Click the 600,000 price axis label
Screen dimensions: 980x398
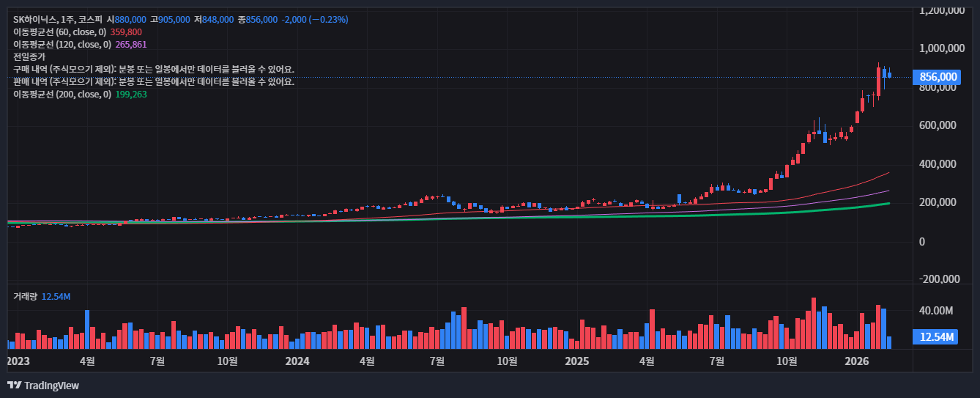pos(937,125)
